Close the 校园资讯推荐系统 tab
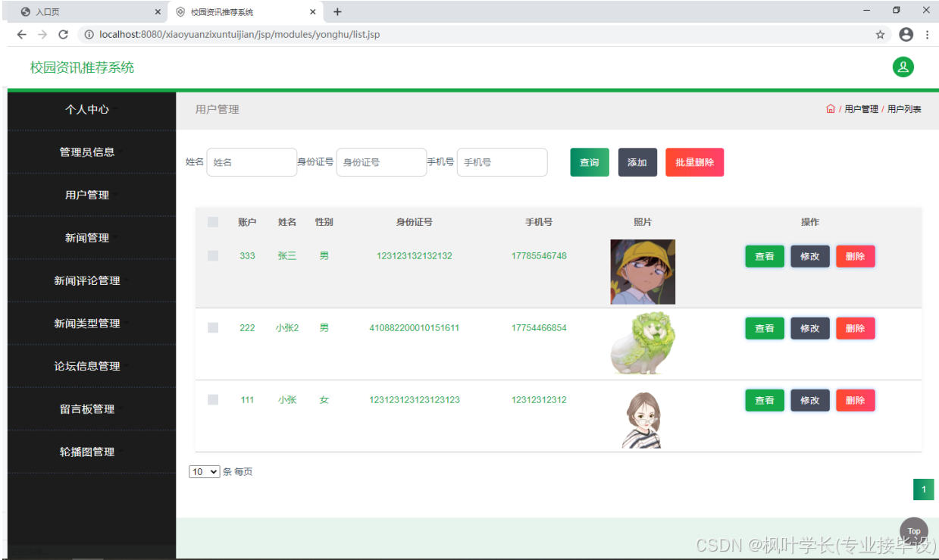Image resolution: width=939 pixels, height=560 pixels. [313, 12]
